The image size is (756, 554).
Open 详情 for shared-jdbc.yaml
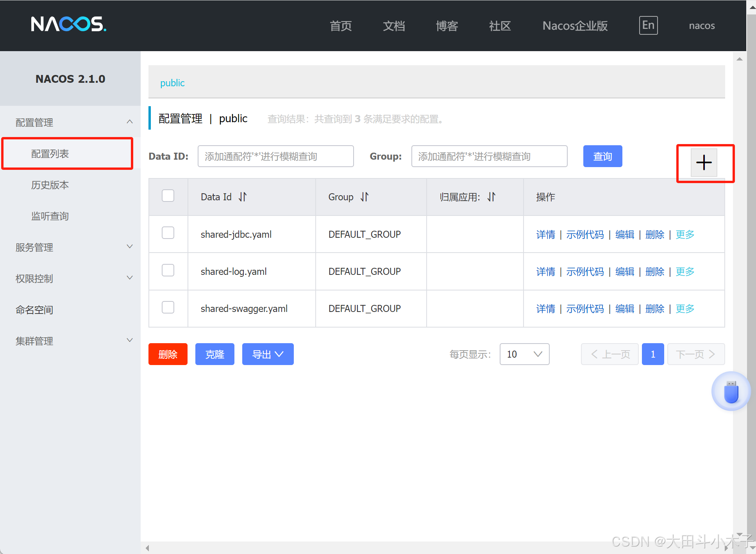pyautogui.click(x=545, y=234)
